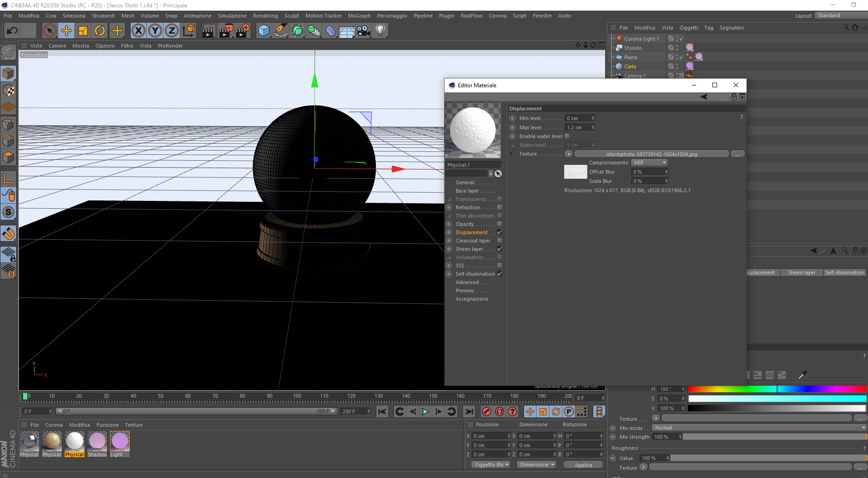
Task: Toggle Translucency channel checkbox
Action: click(500, 199)
